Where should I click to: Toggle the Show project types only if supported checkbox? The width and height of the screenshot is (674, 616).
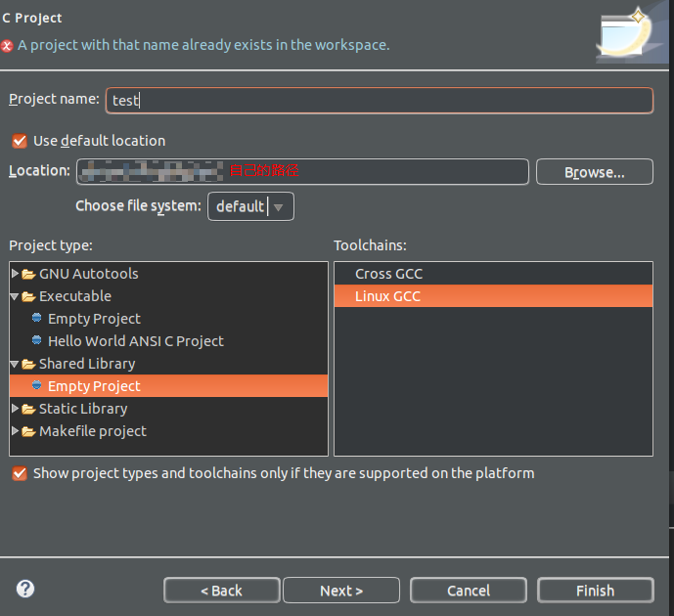tap(20, 473)
